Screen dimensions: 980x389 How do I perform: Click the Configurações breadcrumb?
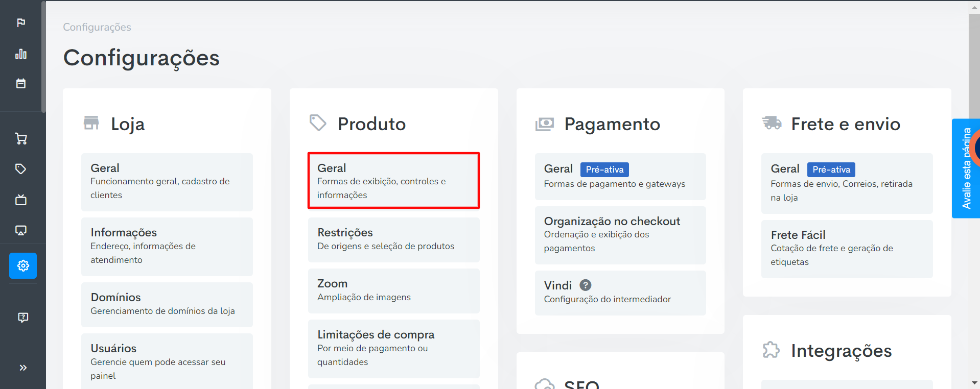(x=97, y=27)
